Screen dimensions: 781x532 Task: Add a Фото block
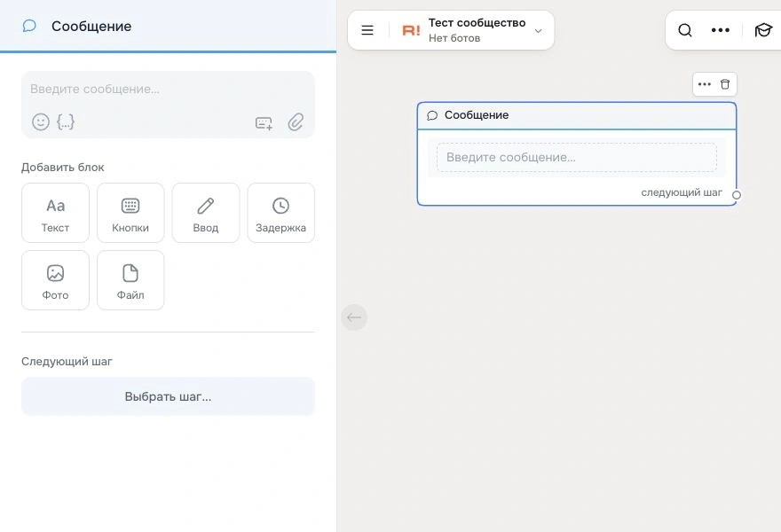coord(55,280)
